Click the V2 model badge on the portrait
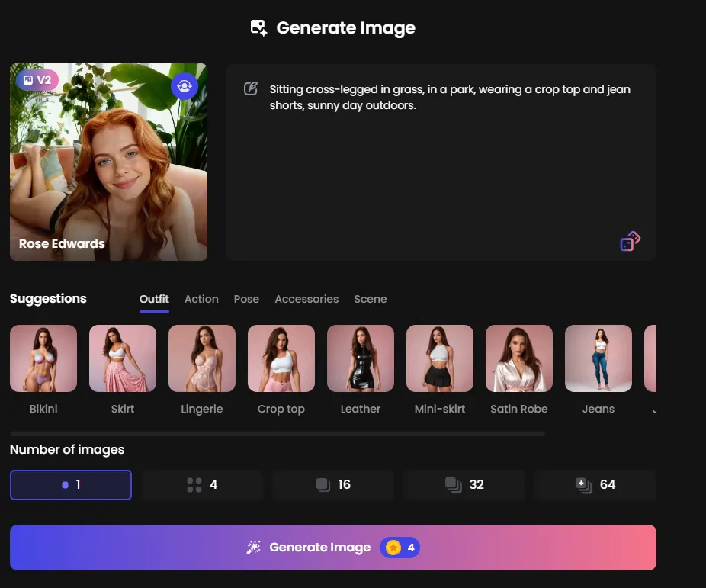Viewport: 706px width, 588px height. (37, 79)
